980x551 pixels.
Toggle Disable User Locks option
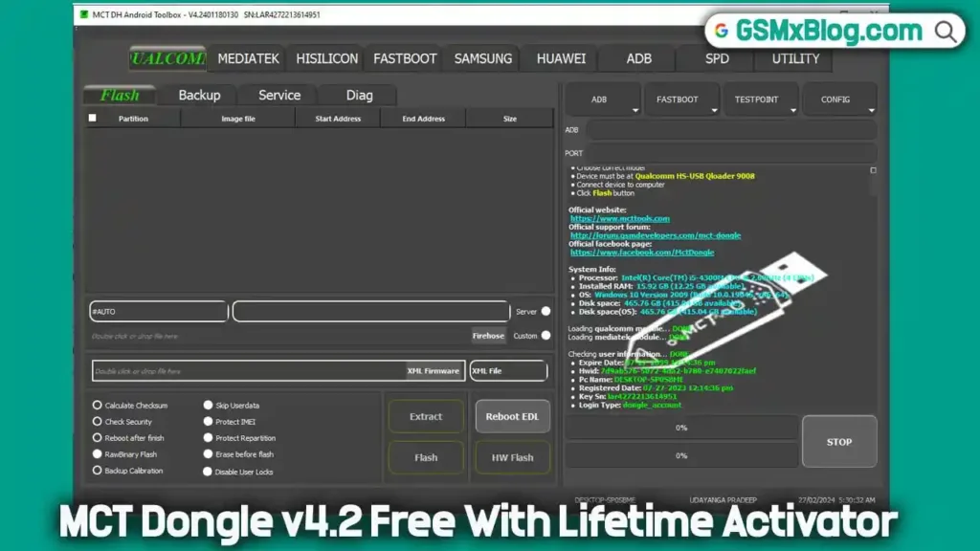(x=208, y=471)
